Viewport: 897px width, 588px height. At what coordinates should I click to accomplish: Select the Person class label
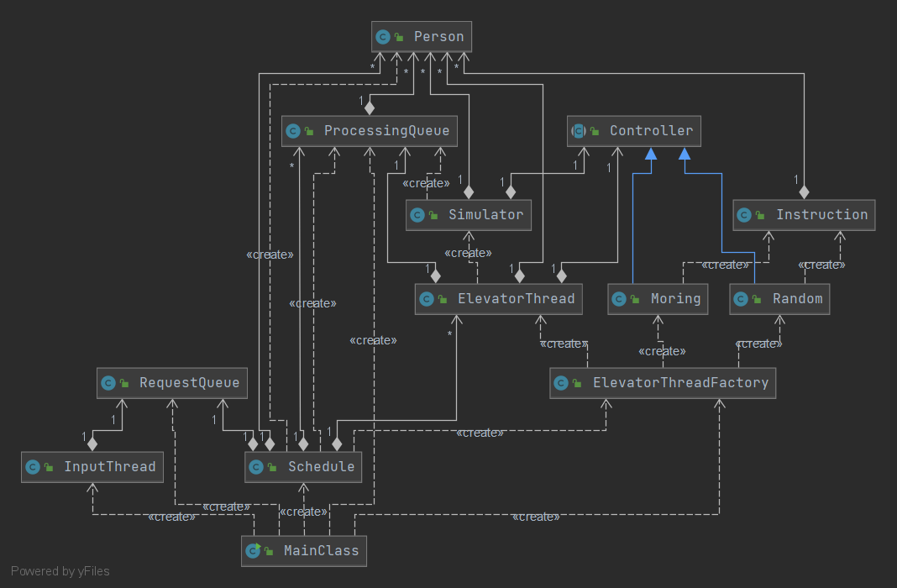click(x=438, y=37)
